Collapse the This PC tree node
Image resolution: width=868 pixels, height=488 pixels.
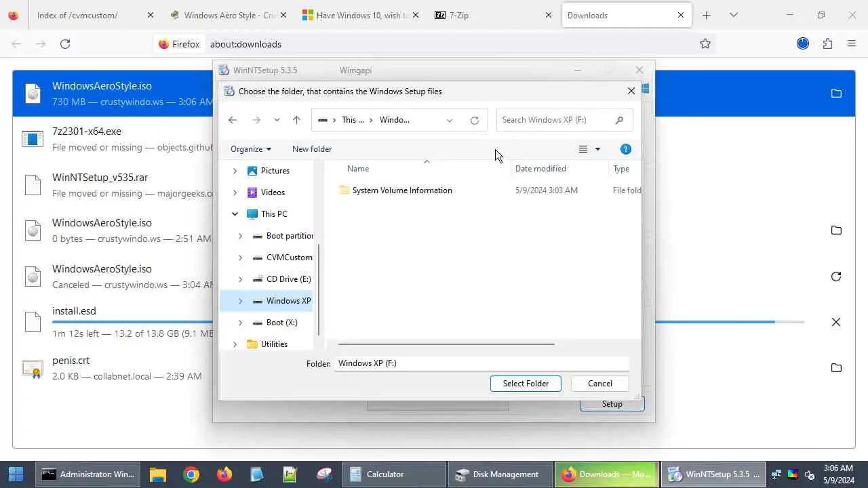coord(235,214)
